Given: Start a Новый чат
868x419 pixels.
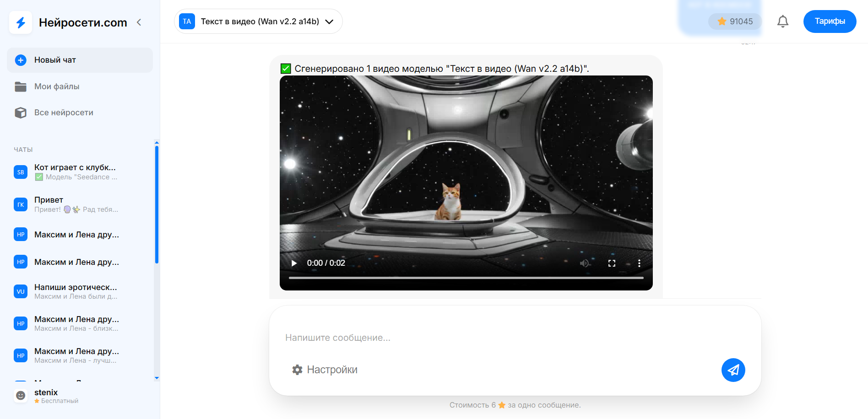Looking at the screenshot, I should pyautogui.click(x=80, y=60).
